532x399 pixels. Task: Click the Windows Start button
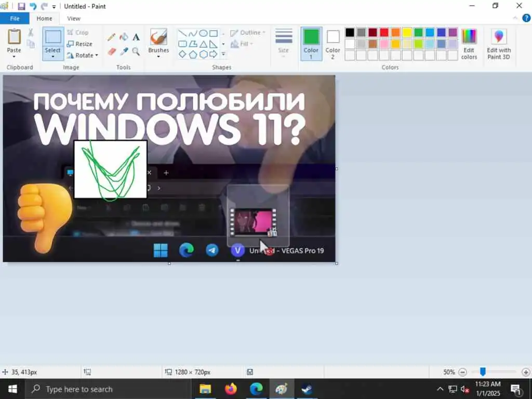[x=12, y=389]
